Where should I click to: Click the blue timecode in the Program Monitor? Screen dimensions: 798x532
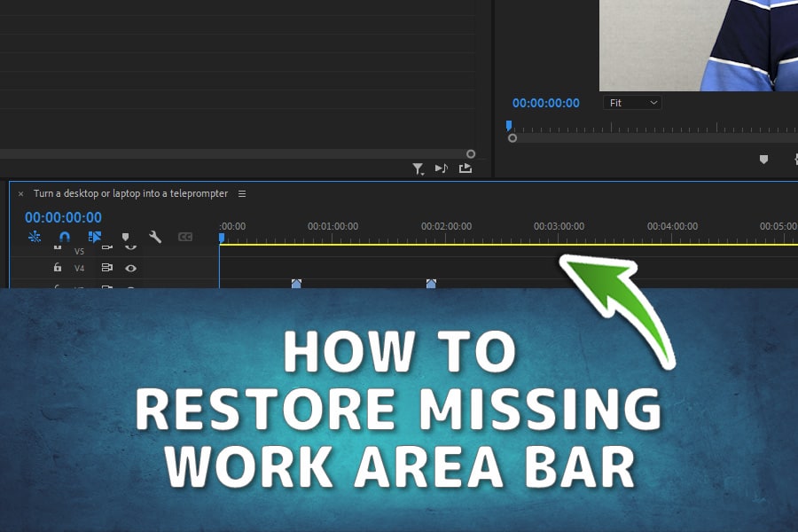(x=545, y=102)
